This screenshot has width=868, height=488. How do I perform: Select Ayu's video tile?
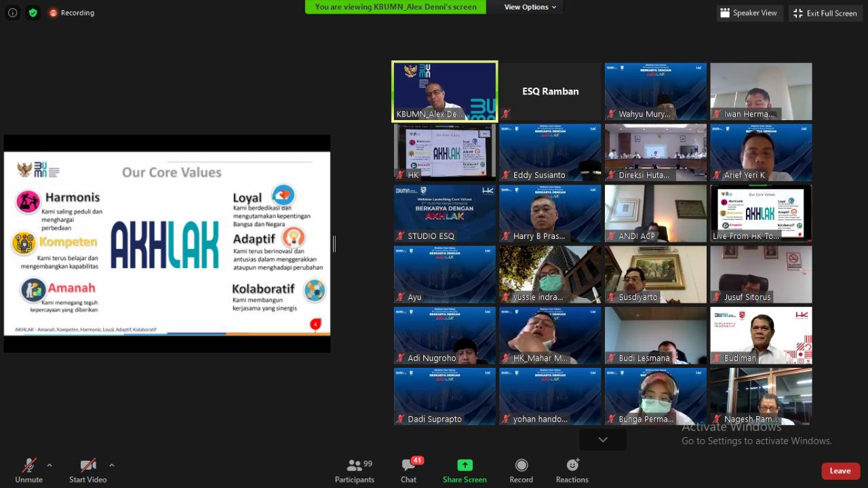click(x=445, y=275)
